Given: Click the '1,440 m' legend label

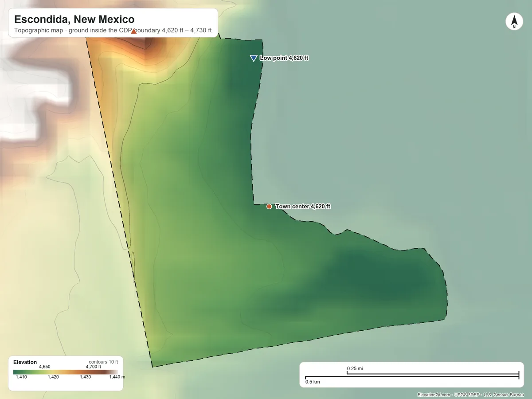Looking at the screenshot, I should 117,377.
